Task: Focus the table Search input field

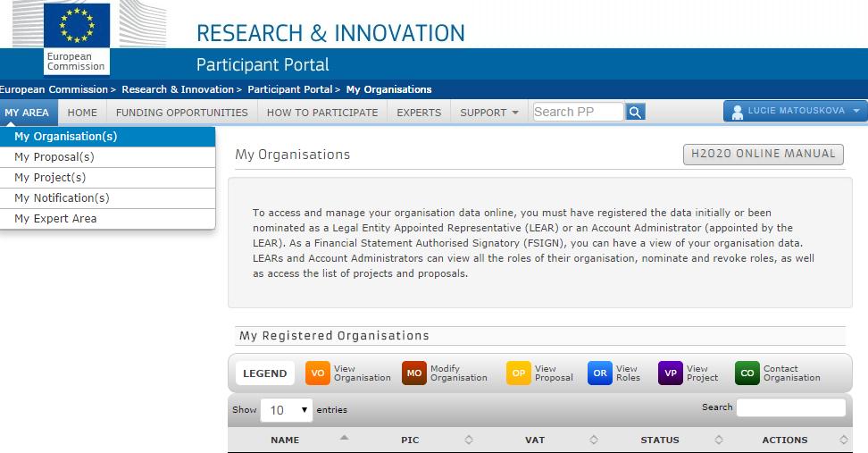Action: tap(791, 407)
